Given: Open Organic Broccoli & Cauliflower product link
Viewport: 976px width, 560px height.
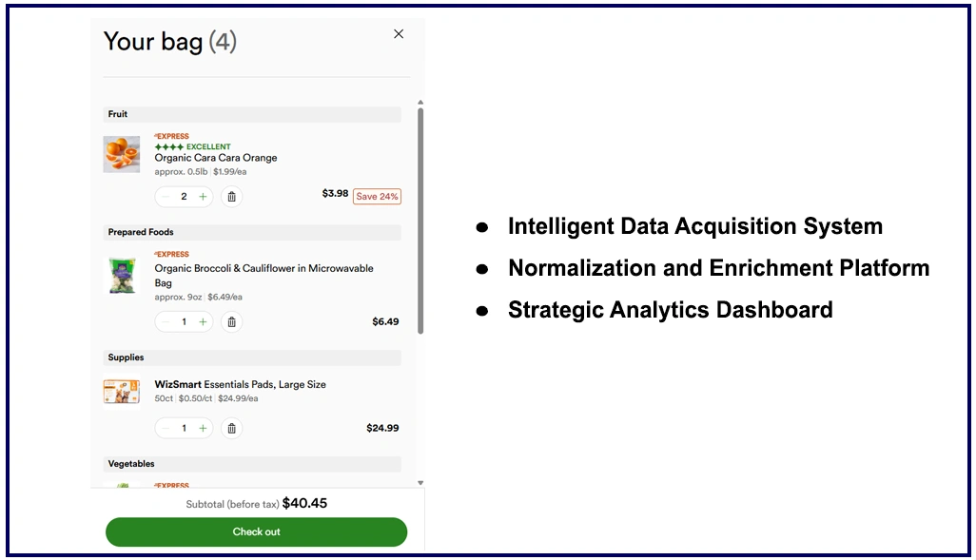Looking at the screenshot, I should click(x=264, y=269).
